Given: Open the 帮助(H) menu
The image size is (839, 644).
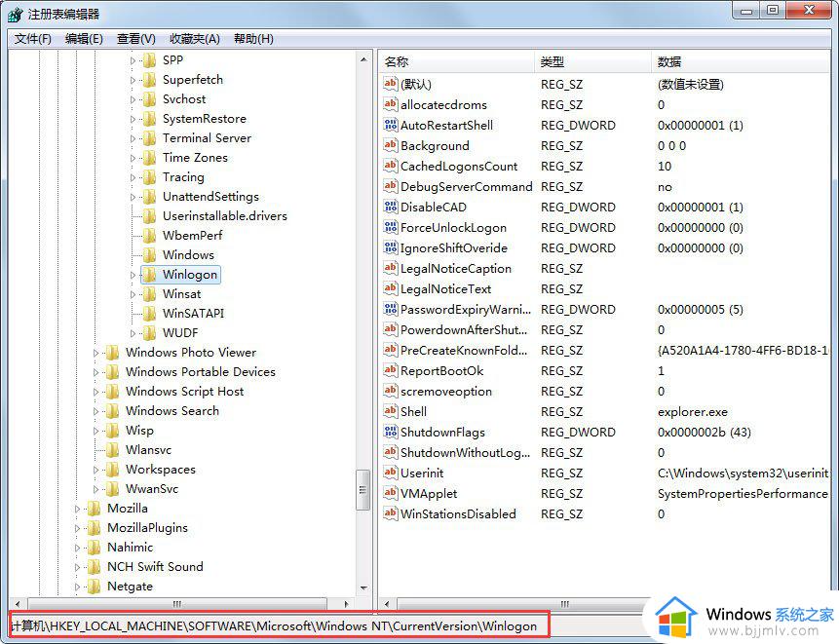Looking at the screenshot, I should coord(253,39).
